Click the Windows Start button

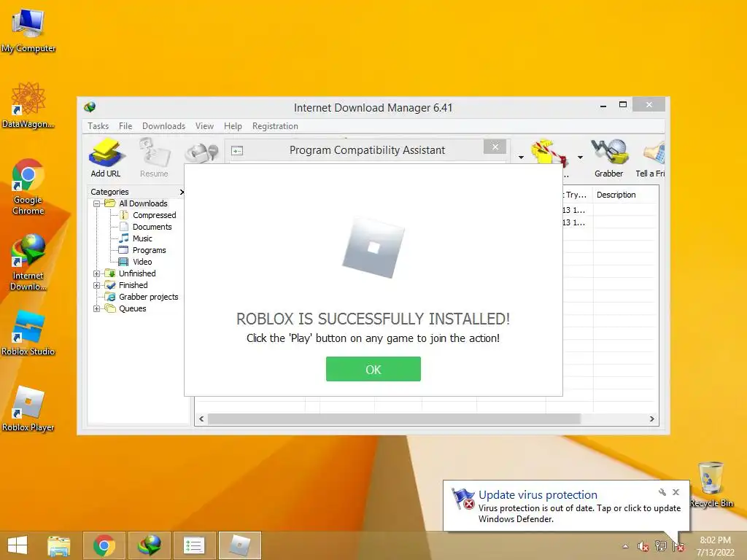coord(18,545)
